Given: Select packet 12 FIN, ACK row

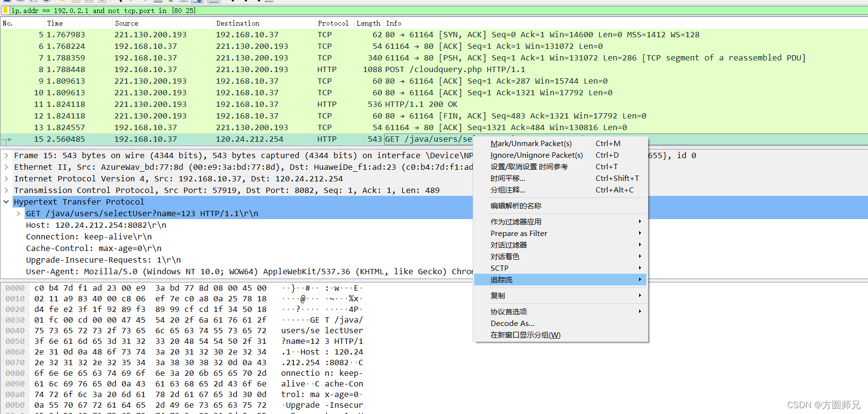Looking at the screenshot, I should coord(434,116).
